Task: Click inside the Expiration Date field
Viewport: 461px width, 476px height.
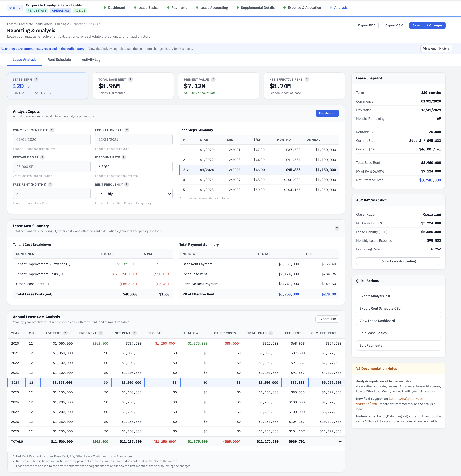Action: click(x=134, y=139)
